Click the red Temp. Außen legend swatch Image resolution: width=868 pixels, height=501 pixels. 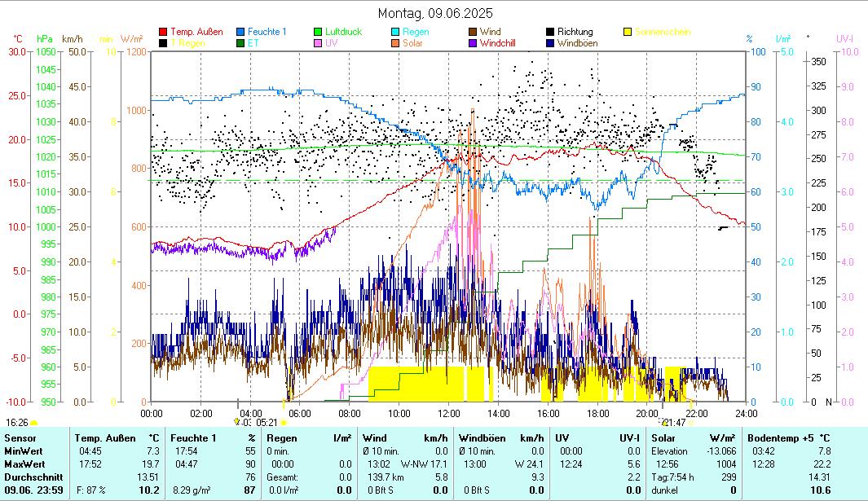tap(163, 33)
